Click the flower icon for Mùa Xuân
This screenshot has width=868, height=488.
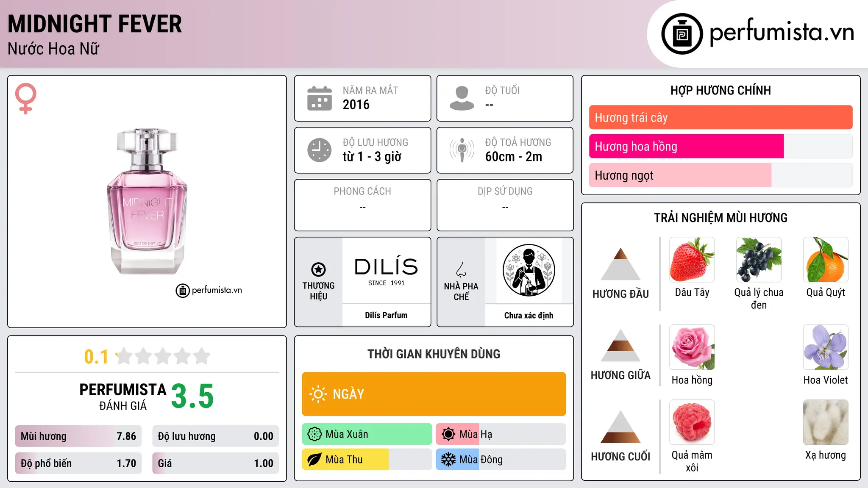pos(314,434)
